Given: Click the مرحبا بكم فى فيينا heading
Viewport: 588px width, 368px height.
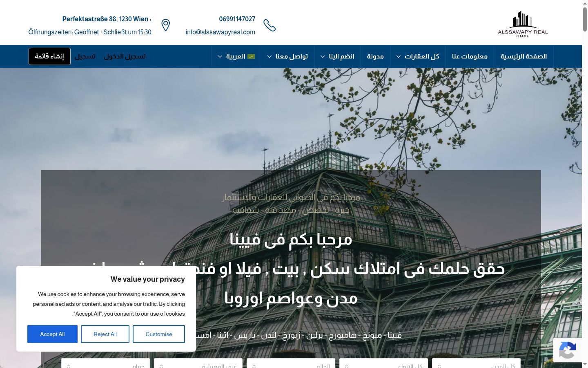Looking at the screenshot, I should coord(291,239).
